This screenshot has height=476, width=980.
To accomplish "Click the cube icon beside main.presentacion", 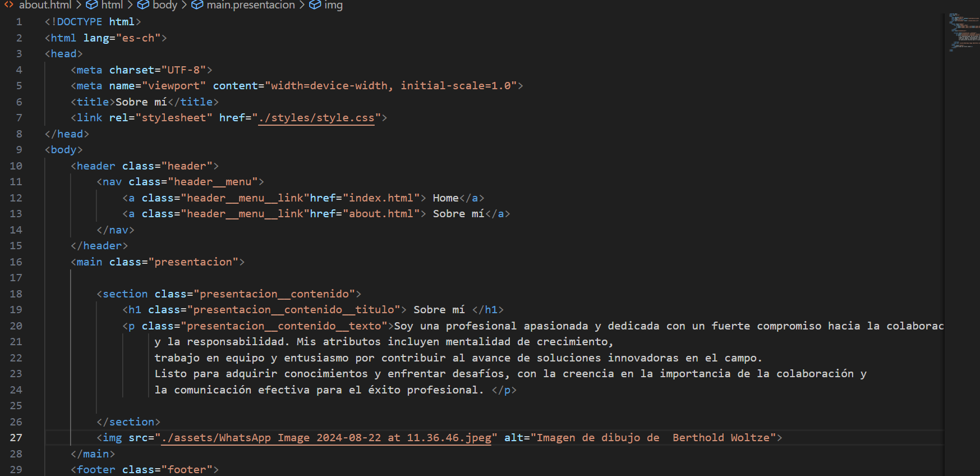I will coord(197,4).
